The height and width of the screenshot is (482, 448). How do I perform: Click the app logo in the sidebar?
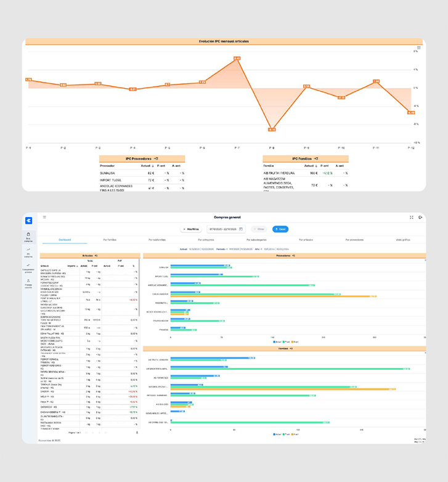(x=28, y=221)
